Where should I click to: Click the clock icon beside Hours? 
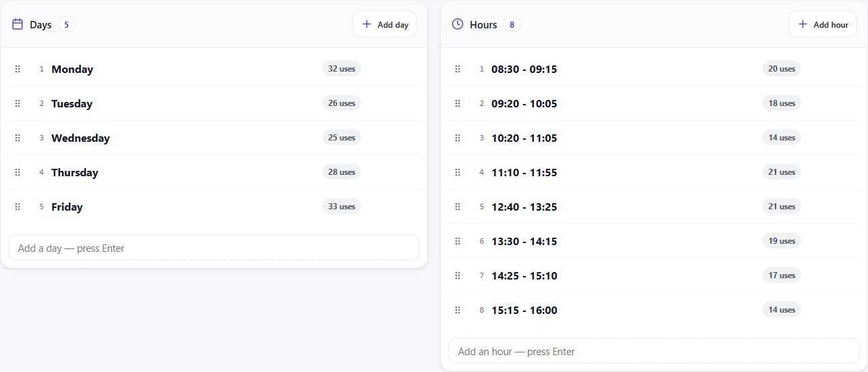(x=458, y=24)
